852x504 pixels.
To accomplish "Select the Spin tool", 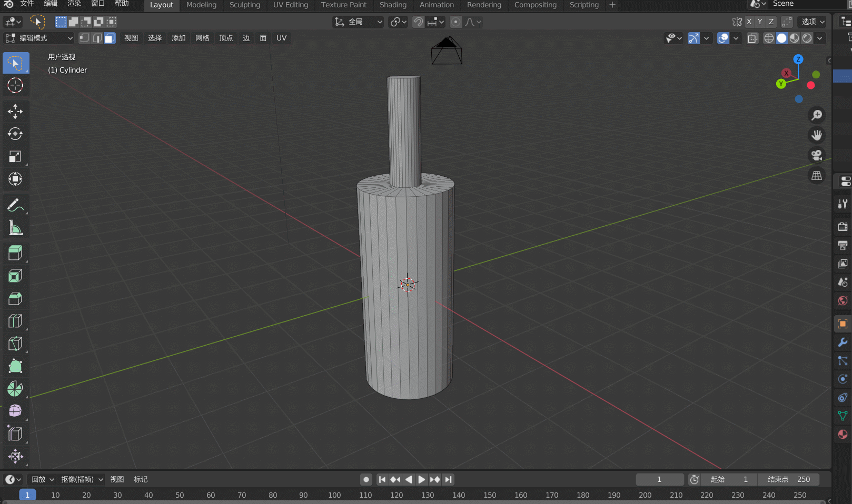I will [15, 389].
